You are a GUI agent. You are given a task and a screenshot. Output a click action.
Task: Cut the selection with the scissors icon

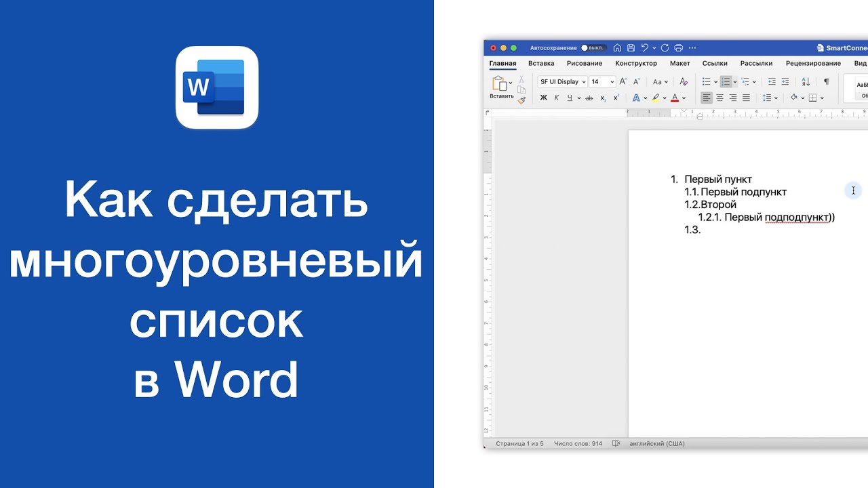(521, 79)
